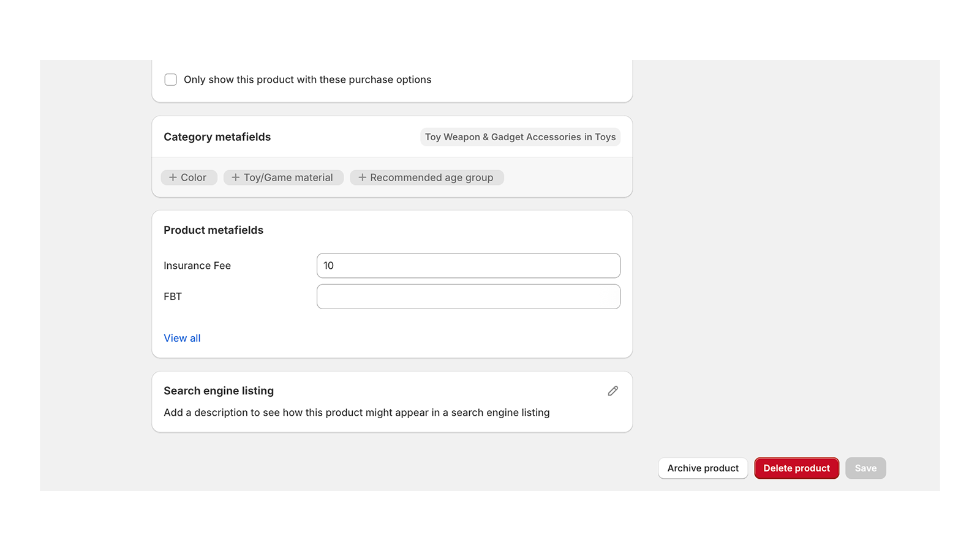The width and height of the screenshot is (980, 551).
Task: Click the Search engine listing heading
Action: [x=218, y=391]
